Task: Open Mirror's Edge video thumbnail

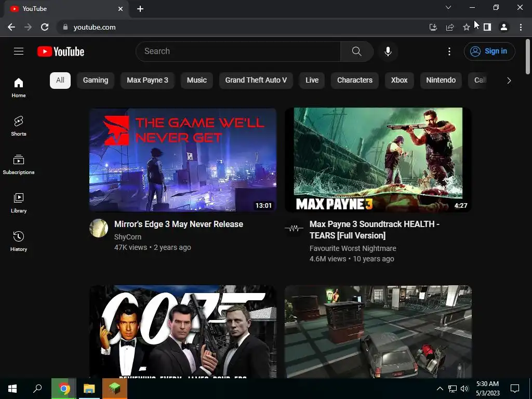Action: [183, 160]
